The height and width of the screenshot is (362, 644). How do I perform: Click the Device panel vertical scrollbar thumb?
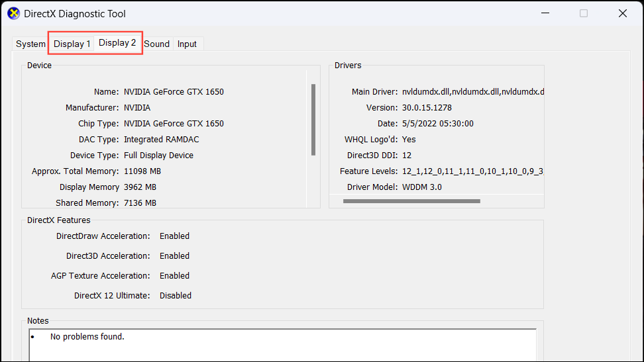pos(313,120)
